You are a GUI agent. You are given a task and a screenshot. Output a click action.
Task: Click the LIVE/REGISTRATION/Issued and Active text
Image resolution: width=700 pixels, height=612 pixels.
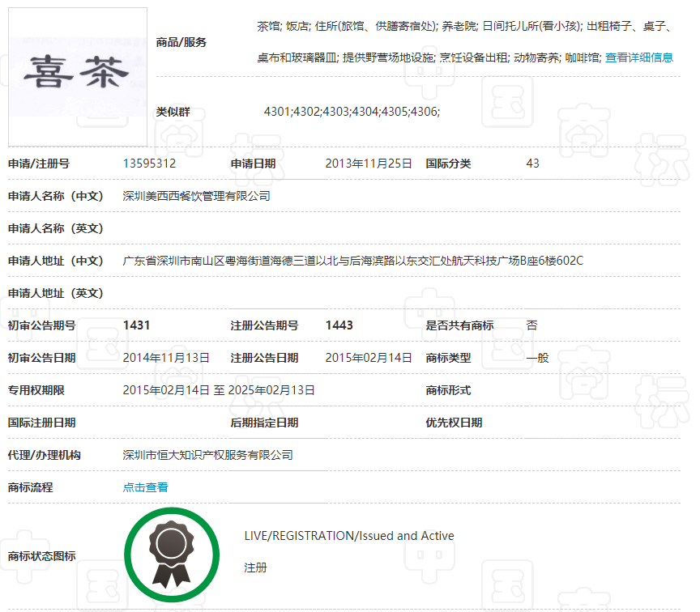(349, 536)
